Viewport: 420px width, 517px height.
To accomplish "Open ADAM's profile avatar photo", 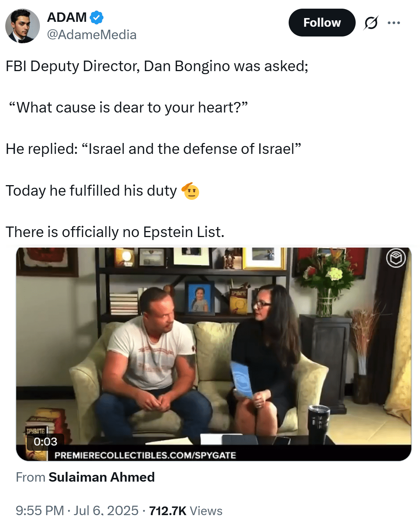I will pyautogui.click(x=23, y=26).
